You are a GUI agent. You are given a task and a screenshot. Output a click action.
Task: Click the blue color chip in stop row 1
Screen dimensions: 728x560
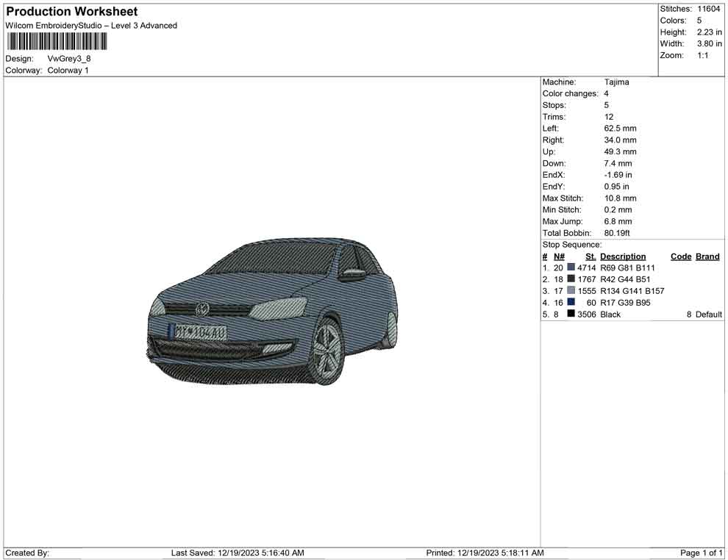[571, 268]
